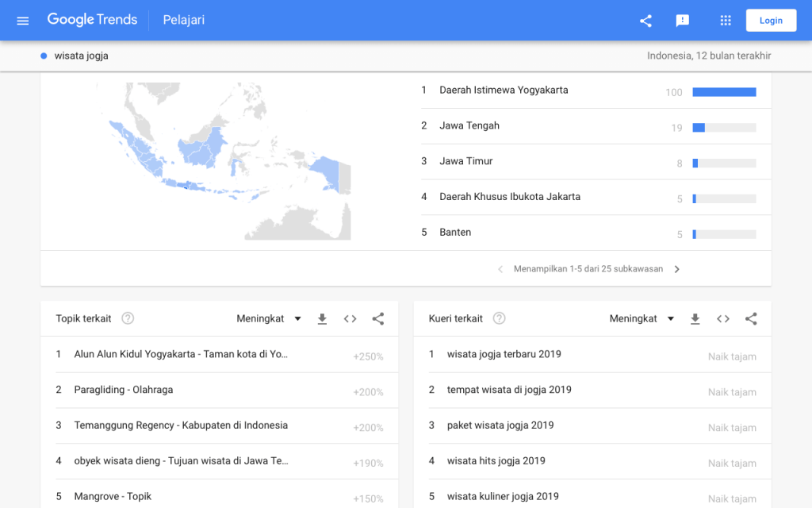Open the send feedback icon
The image size is (812, 508).
[682, 21]
